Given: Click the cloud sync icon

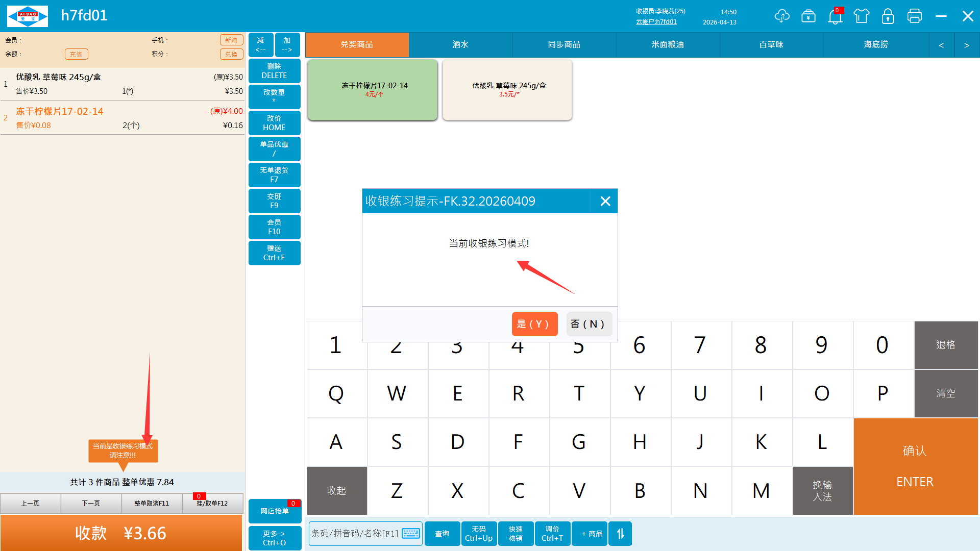Looking at the screenshot, I should point(781,16).
